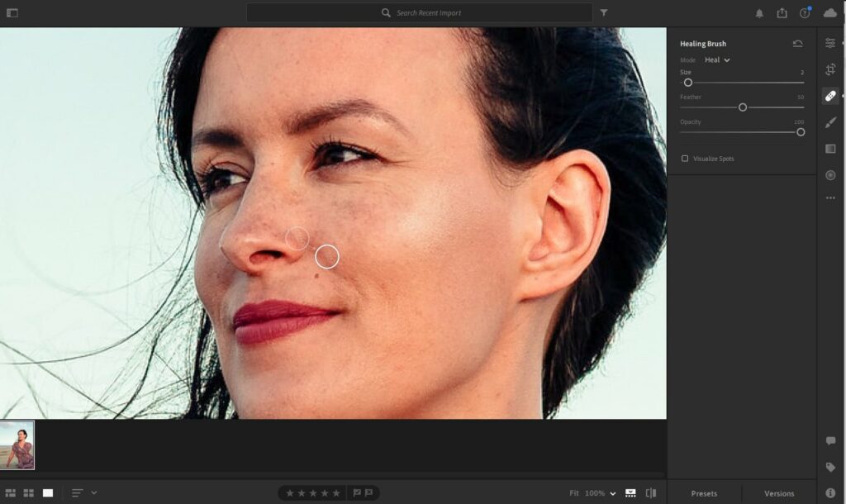Click the Search Recent Import field

coord(419,13)
